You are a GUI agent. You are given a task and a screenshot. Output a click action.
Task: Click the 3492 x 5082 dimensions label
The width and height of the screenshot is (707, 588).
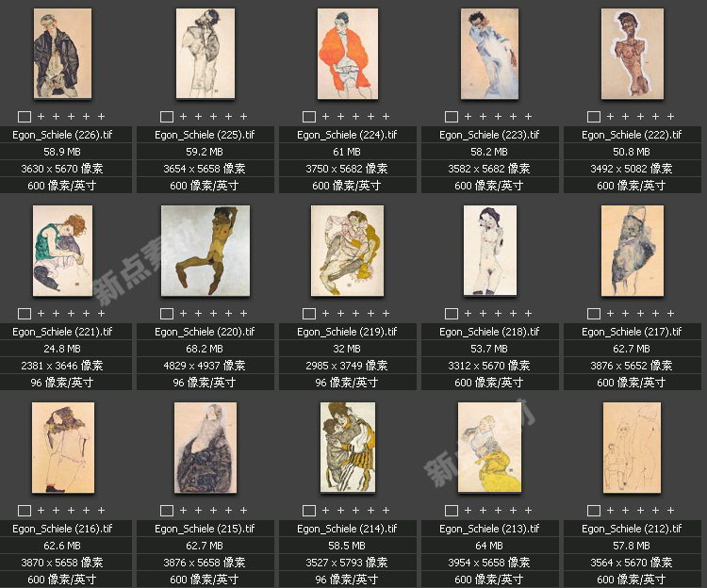pyautogui.click(x=632, y=169)
